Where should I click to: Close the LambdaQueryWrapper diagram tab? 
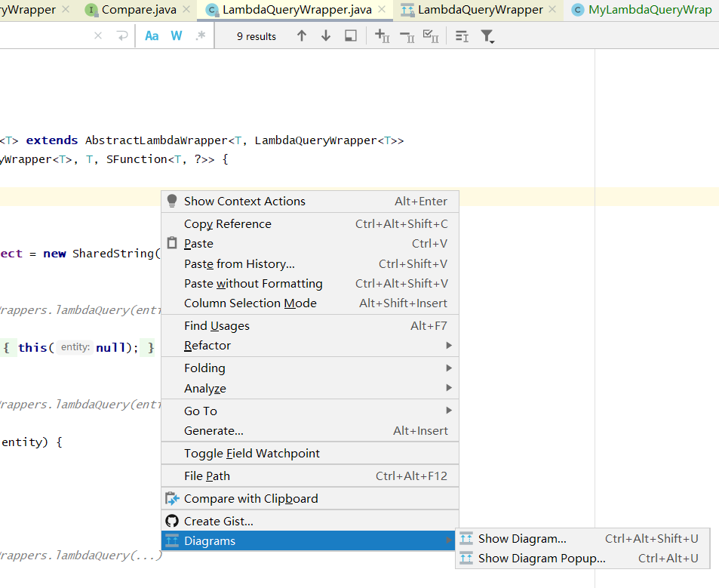[x=552, y=9]
